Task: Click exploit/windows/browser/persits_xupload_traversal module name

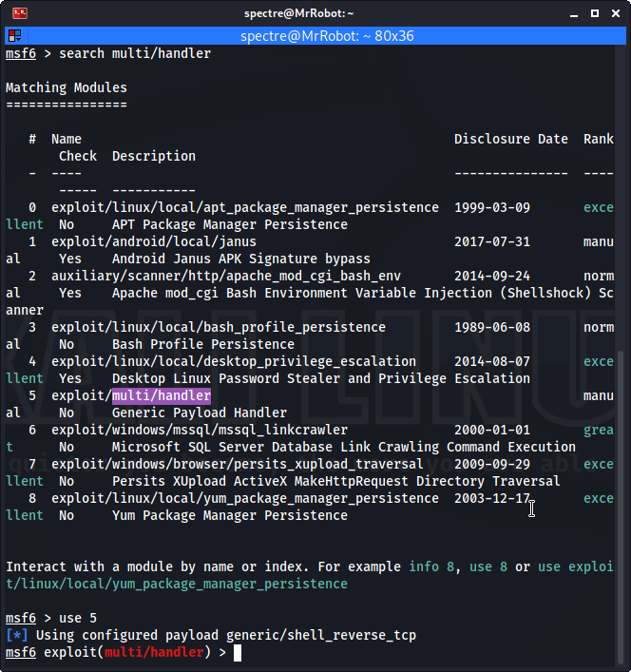Action: pyautogui.click(x=238, y=464)
